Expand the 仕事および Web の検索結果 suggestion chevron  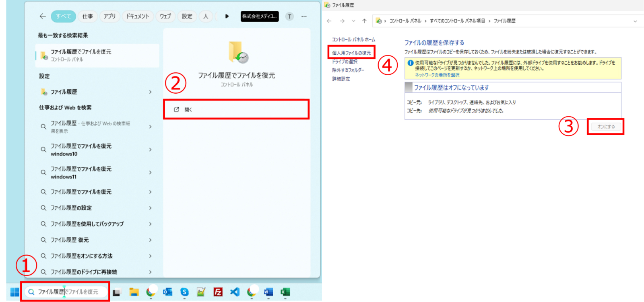click(150, 127)
